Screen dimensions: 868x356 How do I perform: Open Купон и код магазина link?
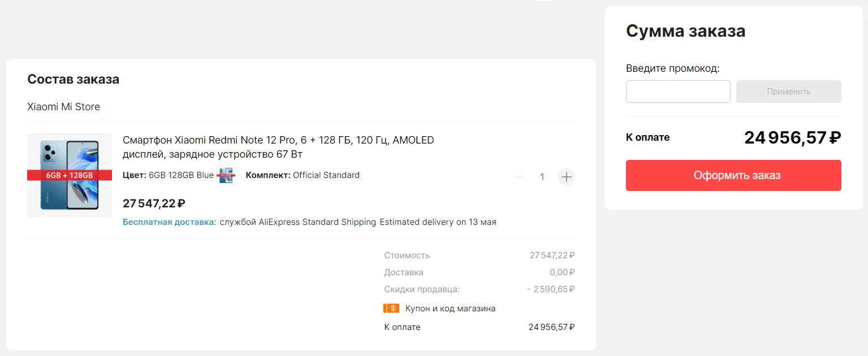[x=450, y=309]
